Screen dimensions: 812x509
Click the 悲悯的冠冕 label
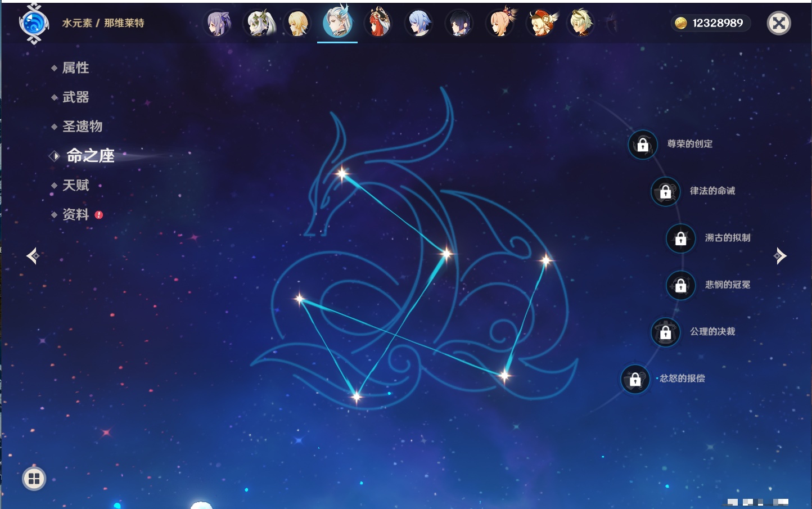tap(728, 285)
